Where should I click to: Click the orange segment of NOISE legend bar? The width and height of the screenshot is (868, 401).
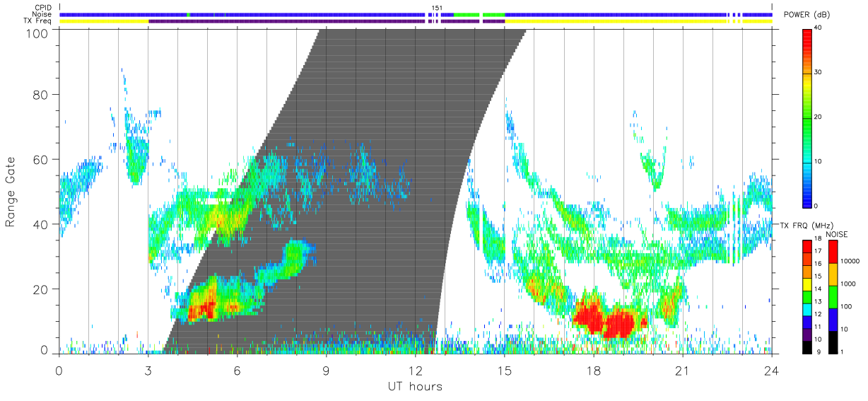point(833,274)
